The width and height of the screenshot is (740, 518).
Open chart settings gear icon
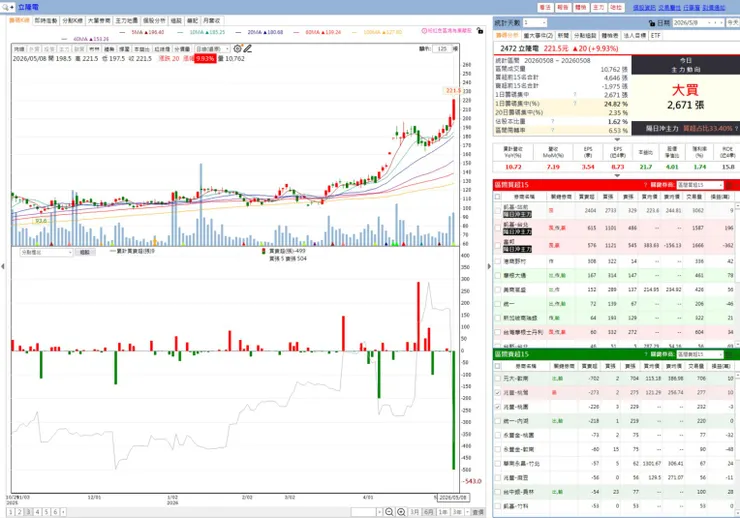click(237, 49)
